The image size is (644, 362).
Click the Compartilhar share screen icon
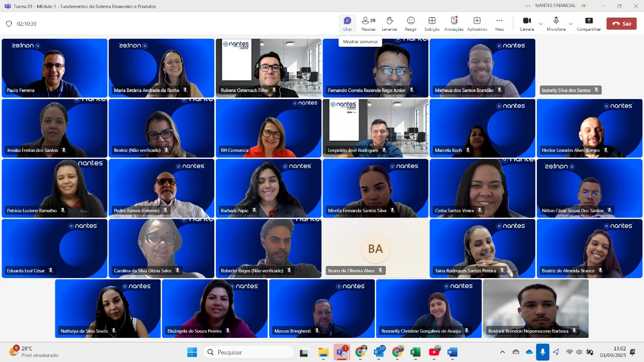(589, 23)
